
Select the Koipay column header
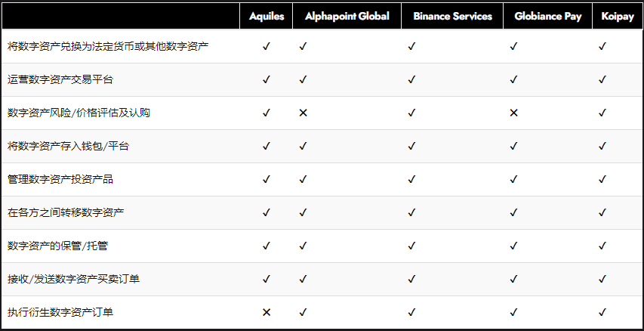(x=618, y=17)
